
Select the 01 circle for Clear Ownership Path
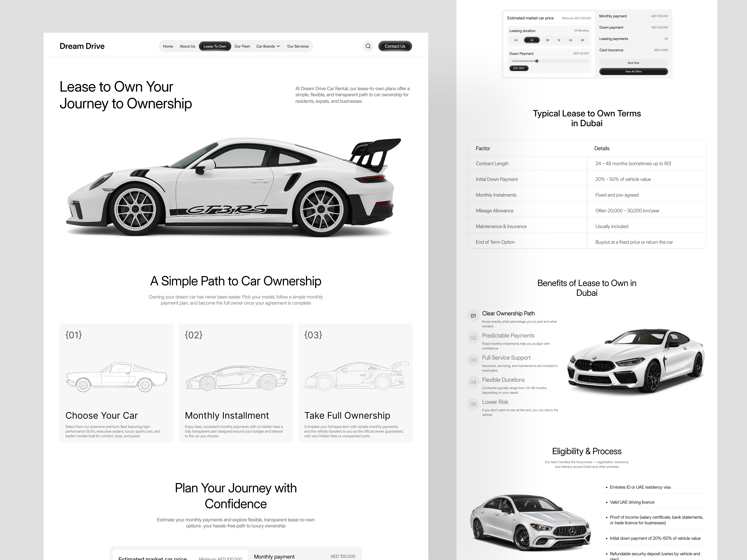click(473, 316)
